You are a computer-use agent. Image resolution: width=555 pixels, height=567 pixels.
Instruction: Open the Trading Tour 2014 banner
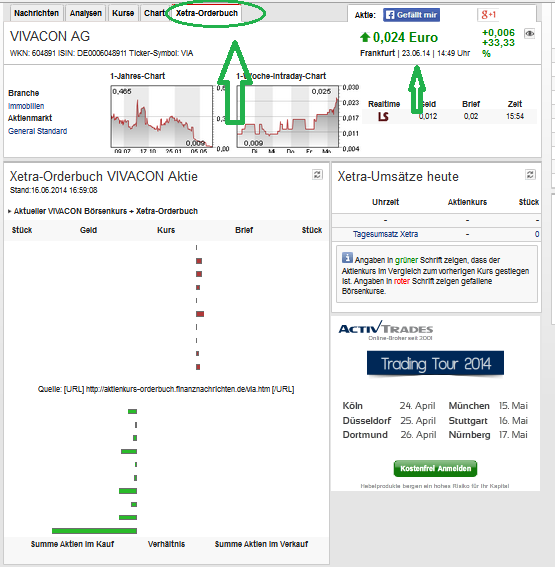(x=435, y=363)
